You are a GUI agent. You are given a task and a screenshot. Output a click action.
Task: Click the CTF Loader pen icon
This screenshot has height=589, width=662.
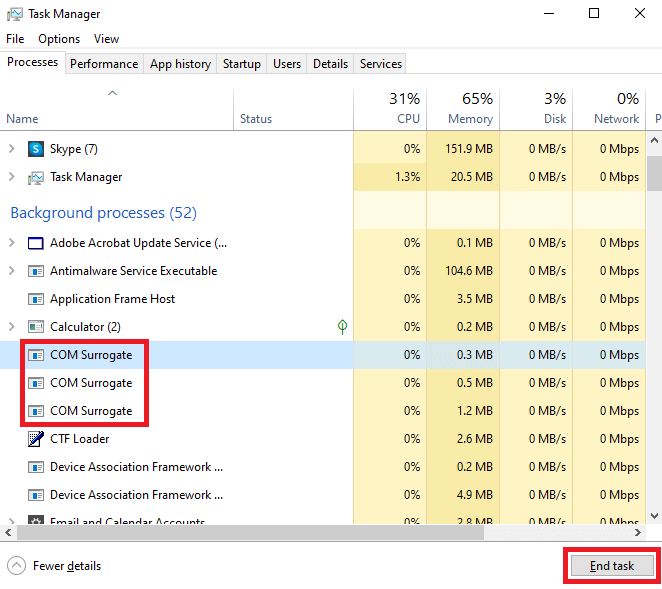coord(35,439)
